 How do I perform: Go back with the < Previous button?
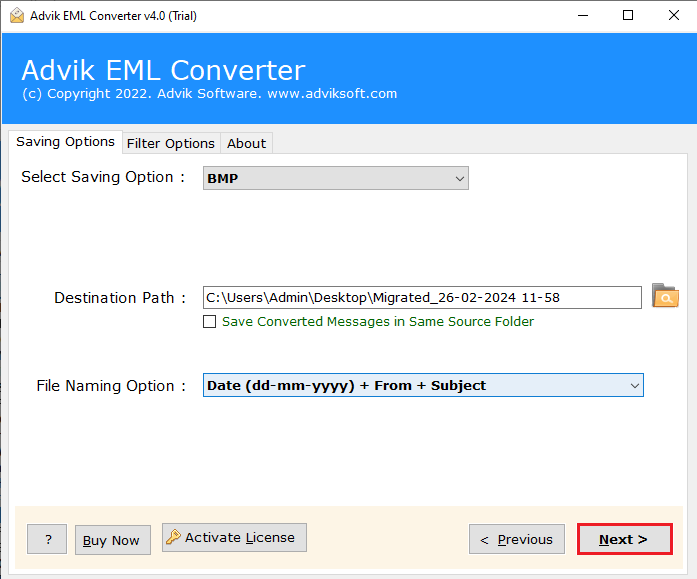pyautogui.click(x=517, y=539)
